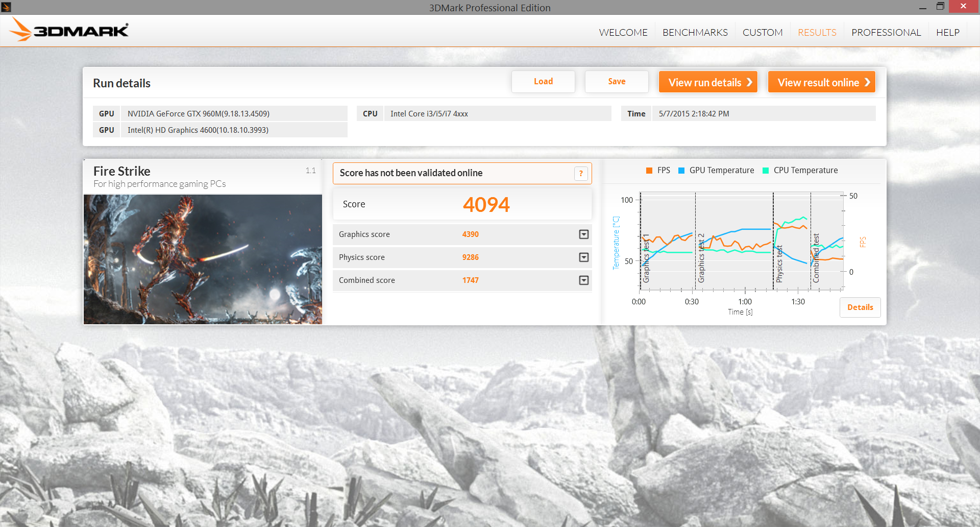
Task: Click the Fire Strike title
Action: point(121,171)
